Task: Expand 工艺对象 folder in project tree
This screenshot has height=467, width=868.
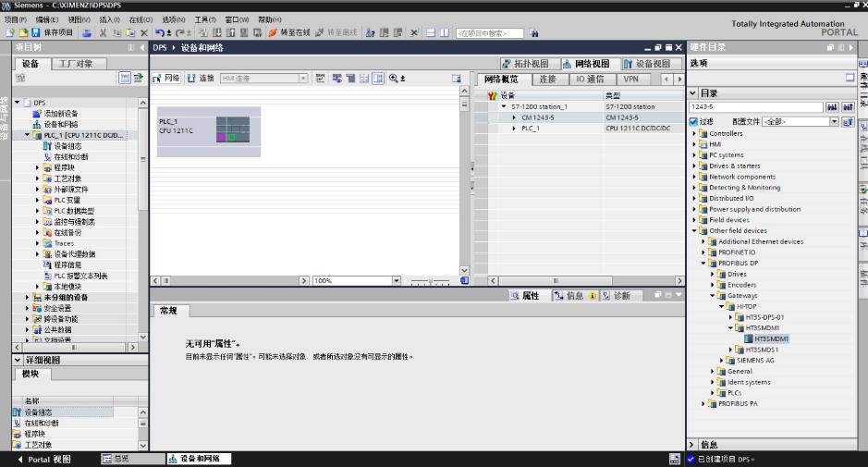Action: coord(38,178)
